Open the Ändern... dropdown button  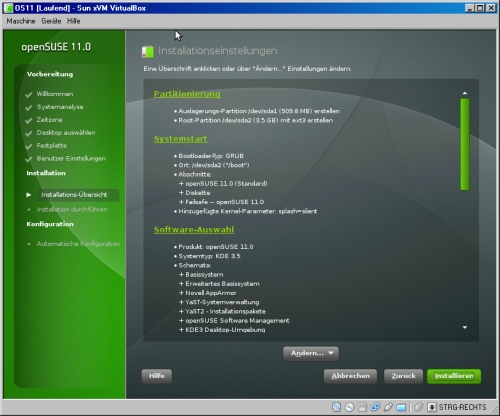[x=311, y=353]
